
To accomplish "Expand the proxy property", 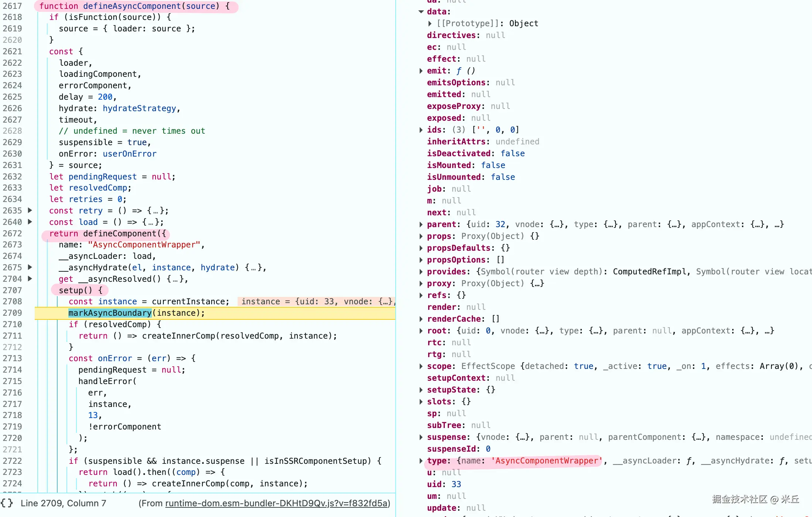I will pos(421,284).
